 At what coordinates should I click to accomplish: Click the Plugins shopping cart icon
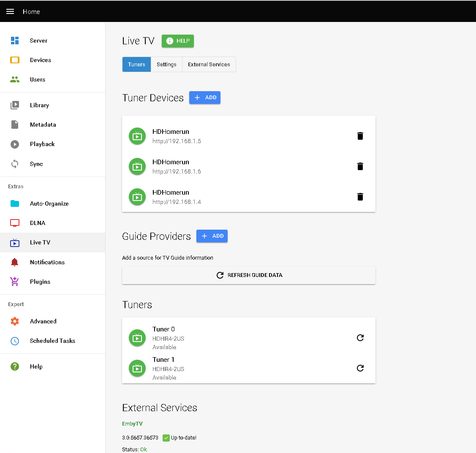point(15,282)
